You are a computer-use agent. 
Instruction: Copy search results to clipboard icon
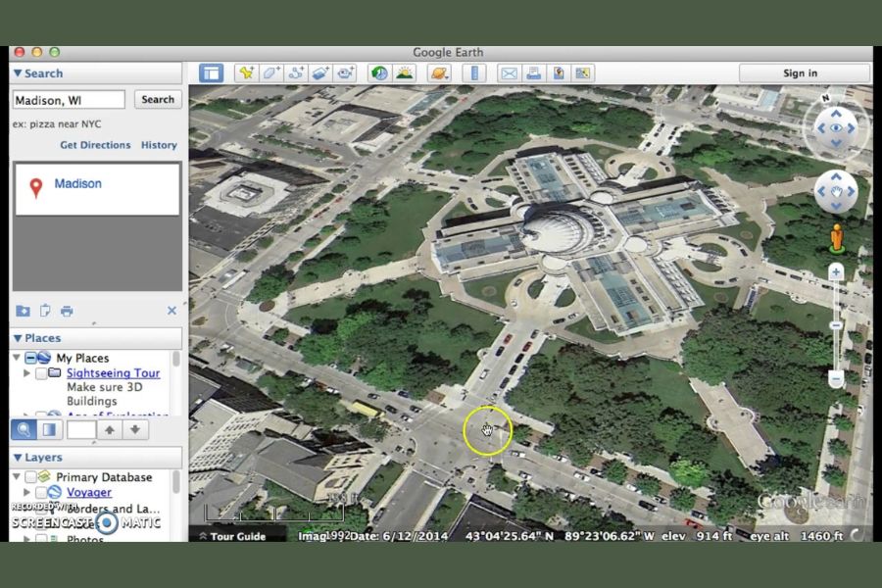[45, 311]
